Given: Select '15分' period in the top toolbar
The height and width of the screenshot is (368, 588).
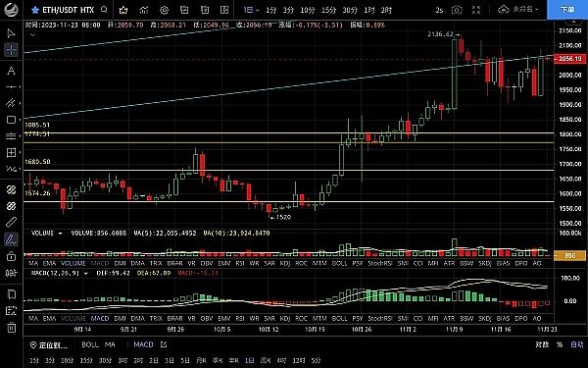Looking at the screenshot, I should tap(328, 10).
